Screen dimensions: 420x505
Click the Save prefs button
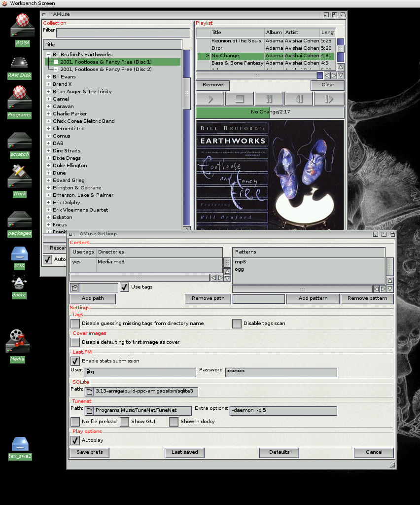click(x=89, y=453)
